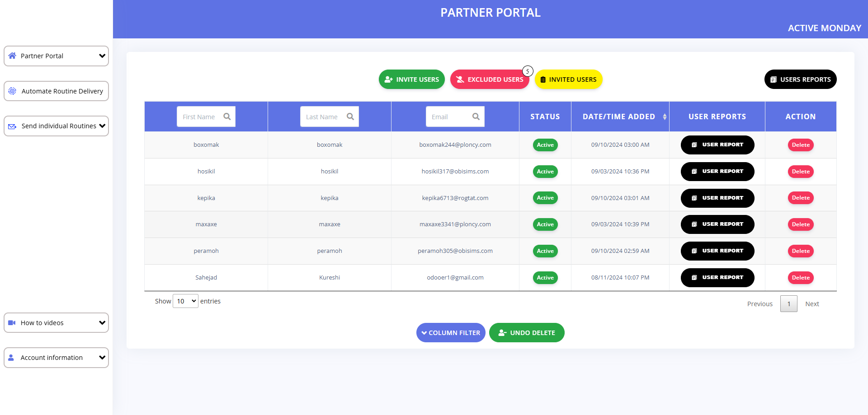
Task: Click the search icon in Email column
Action: tap(476, 117)
